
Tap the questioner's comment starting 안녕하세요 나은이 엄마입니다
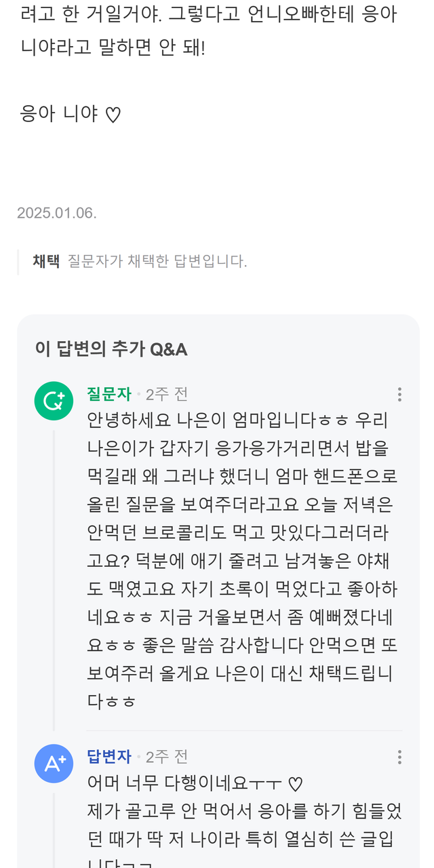pos(237,420)
